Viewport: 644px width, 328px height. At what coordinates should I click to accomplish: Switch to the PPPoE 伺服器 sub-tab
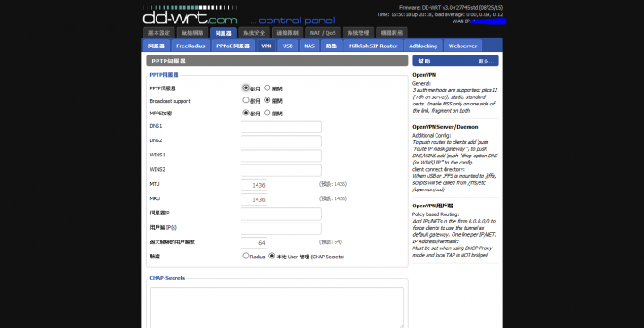click(x=233, y=46)
